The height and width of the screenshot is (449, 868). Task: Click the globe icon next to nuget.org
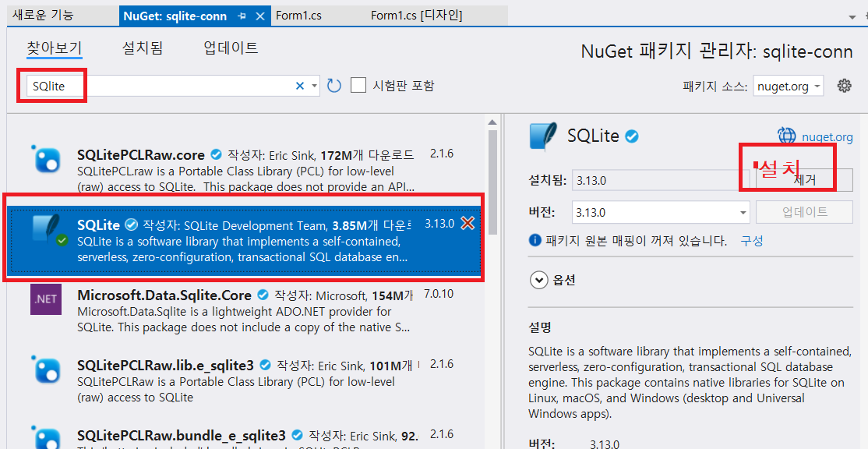[787, 136]
